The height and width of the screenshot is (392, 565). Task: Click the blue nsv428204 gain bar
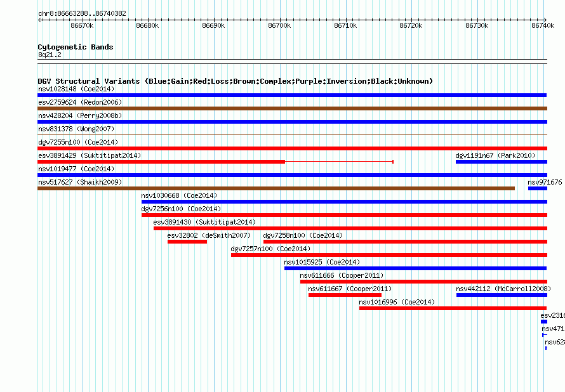292,122
